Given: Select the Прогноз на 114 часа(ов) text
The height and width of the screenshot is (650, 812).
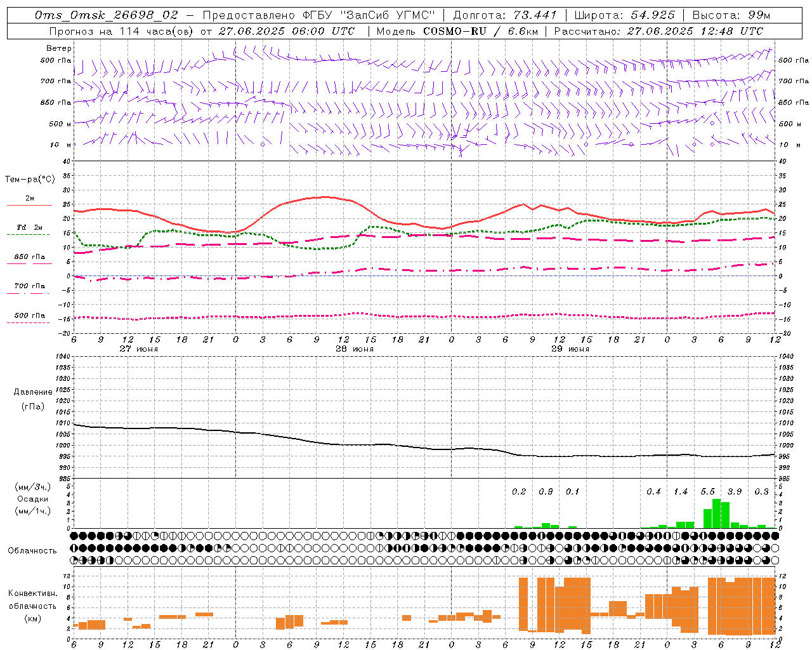Looking at the screenshot, I should [122, 30].
